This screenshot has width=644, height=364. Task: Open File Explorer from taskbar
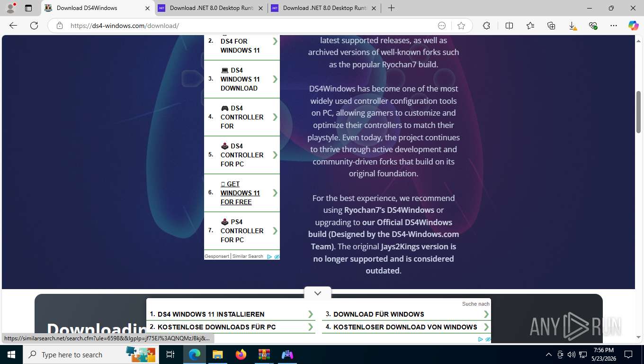(217, 355)
